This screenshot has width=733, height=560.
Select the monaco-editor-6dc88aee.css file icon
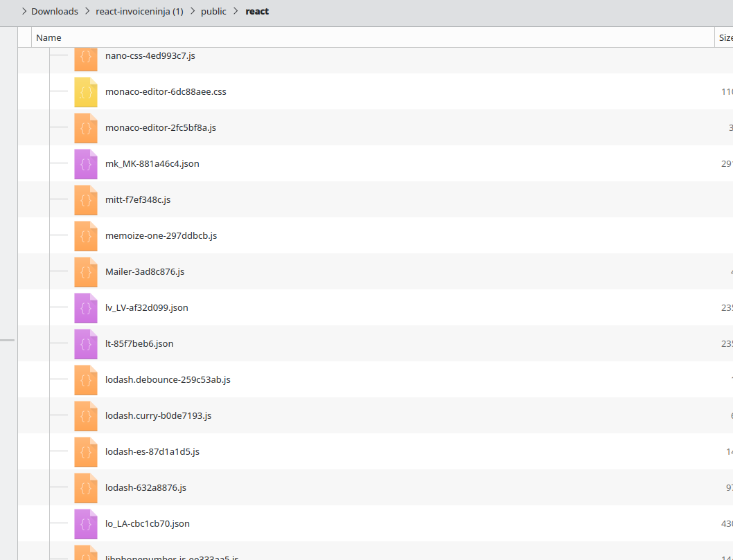(86, 93)
